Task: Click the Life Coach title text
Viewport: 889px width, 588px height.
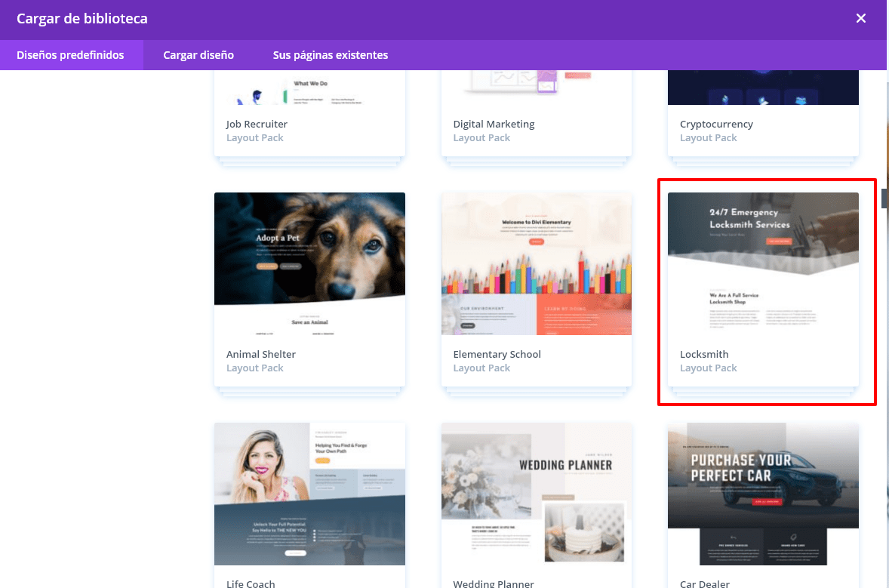Action: tap(251, 583)
